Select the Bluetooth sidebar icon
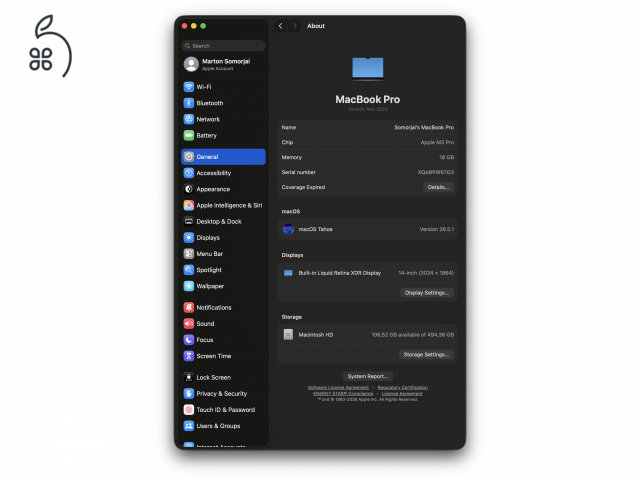 tap(189, 103)
